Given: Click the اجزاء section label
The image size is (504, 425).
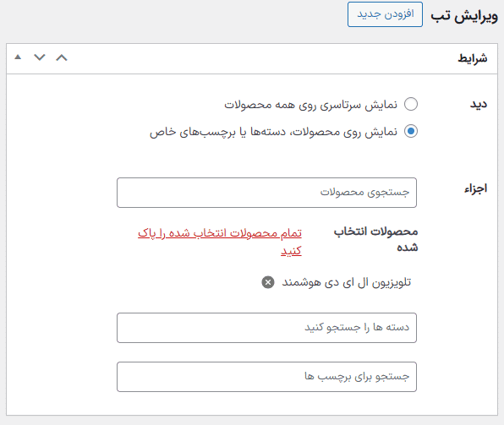Looking at the screenshot, I should 476,188.
